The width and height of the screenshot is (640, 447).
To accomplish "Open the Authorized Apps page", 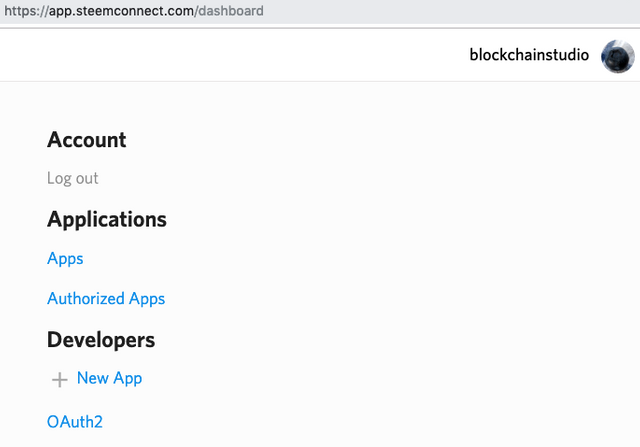I will pos(106,299).
